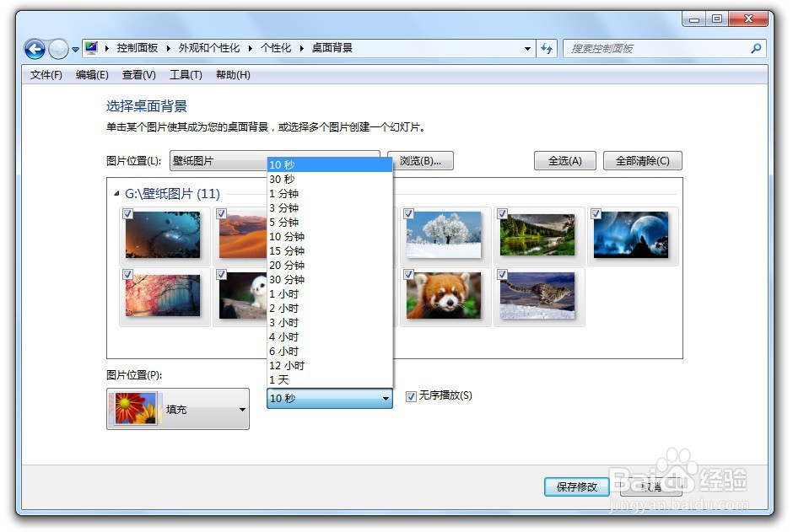Click the 浏览(B)... button
Viewport: 793px width, 532px height.
420,161
